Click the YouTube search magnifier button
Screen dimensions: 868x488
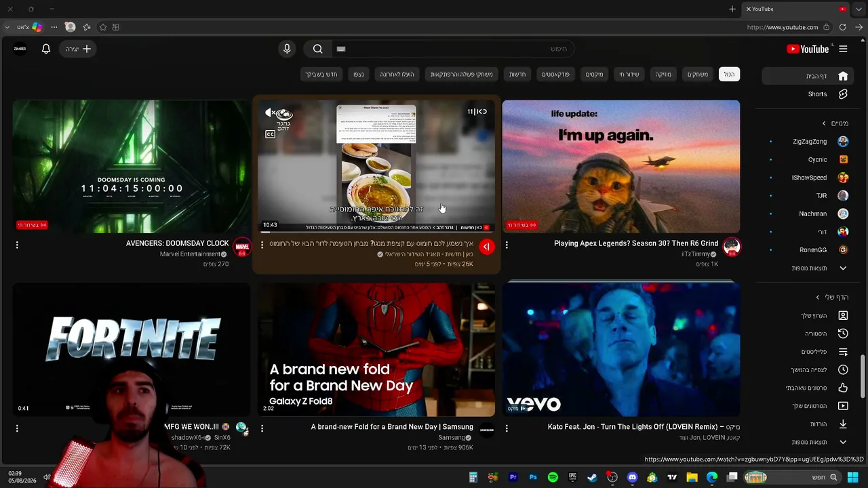pos(317,49)
